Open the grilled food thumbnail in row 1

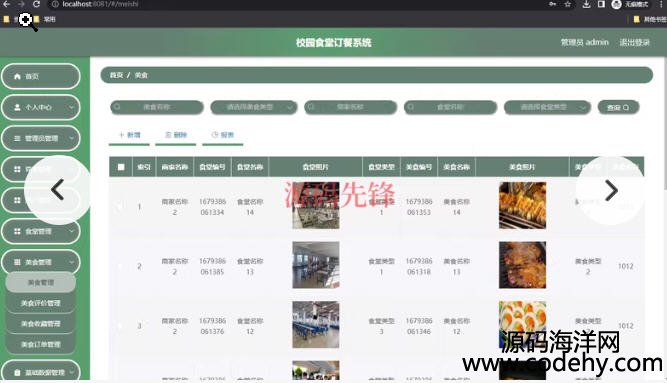tap(522, 206)
